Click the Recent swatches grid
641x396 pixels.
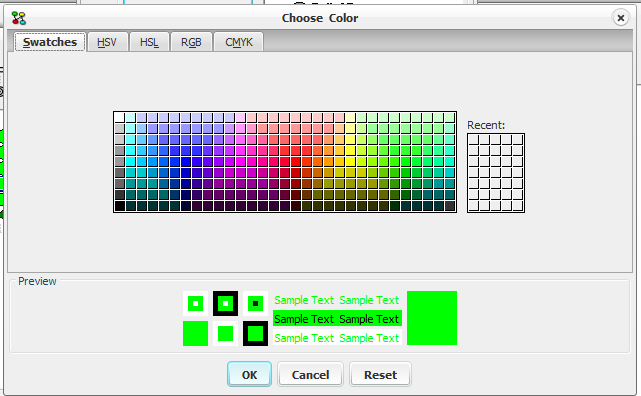496,173
